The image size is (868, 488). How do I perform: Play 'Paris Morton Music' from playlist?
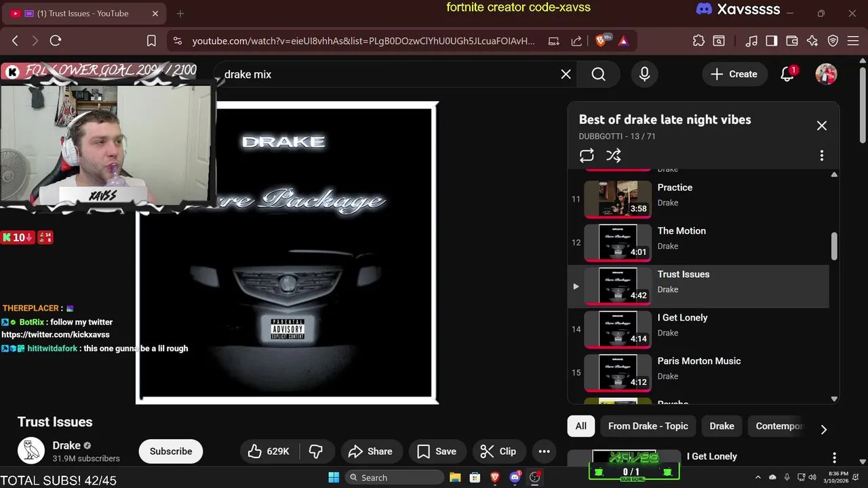[x=698, y=373]
